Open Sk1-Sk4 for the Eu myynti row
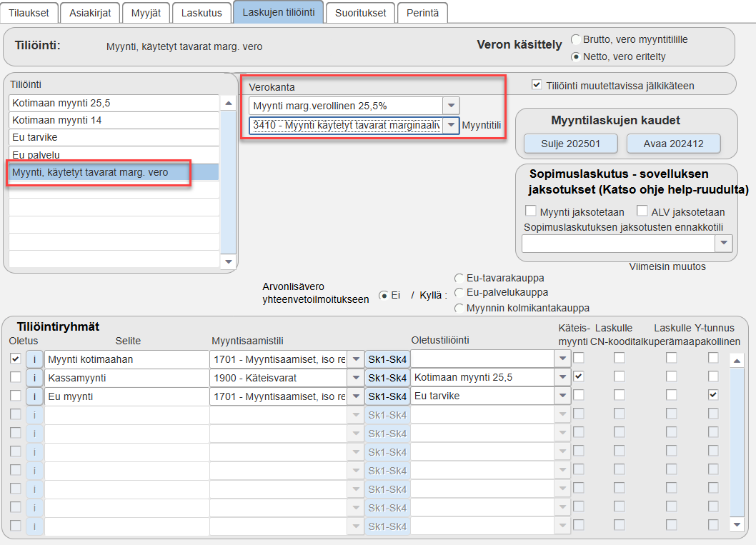 387,396
